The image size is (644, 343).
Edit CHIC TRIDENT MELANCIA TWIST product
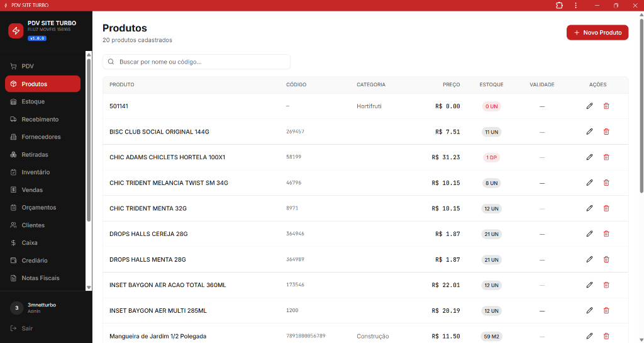[589, 183]
